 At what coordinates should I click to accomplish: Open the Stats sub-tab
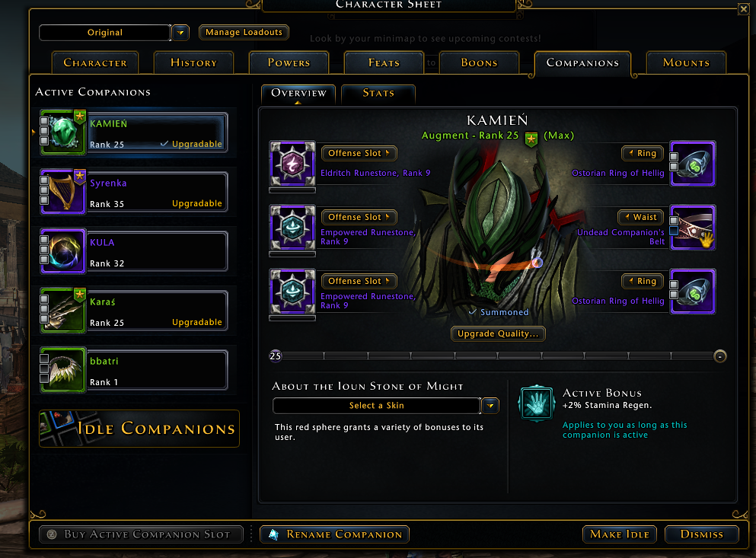pos(378,93)
